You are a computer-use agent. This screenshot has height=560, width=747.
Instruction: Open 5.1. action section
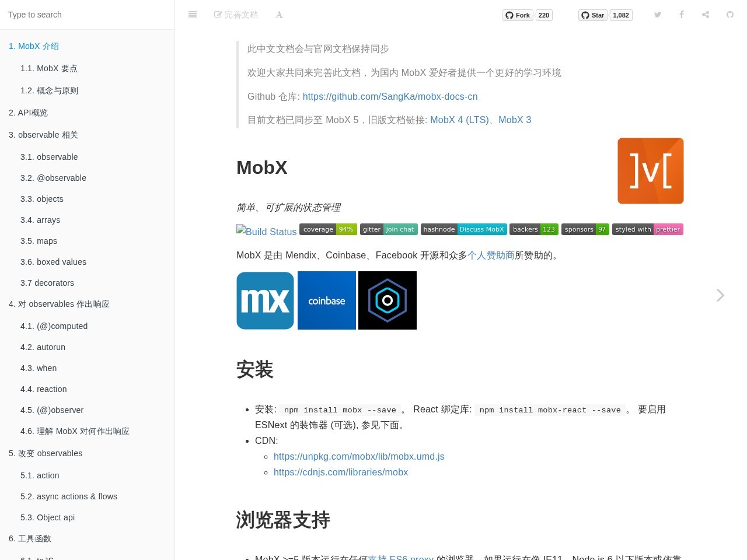point(88,475)
